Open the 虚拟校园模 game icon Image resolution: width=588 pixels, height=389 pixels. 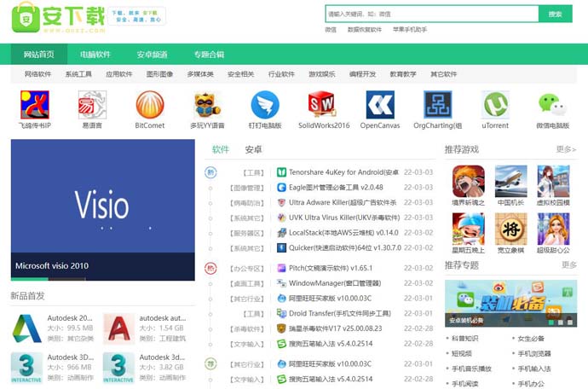tap(553, 182)
